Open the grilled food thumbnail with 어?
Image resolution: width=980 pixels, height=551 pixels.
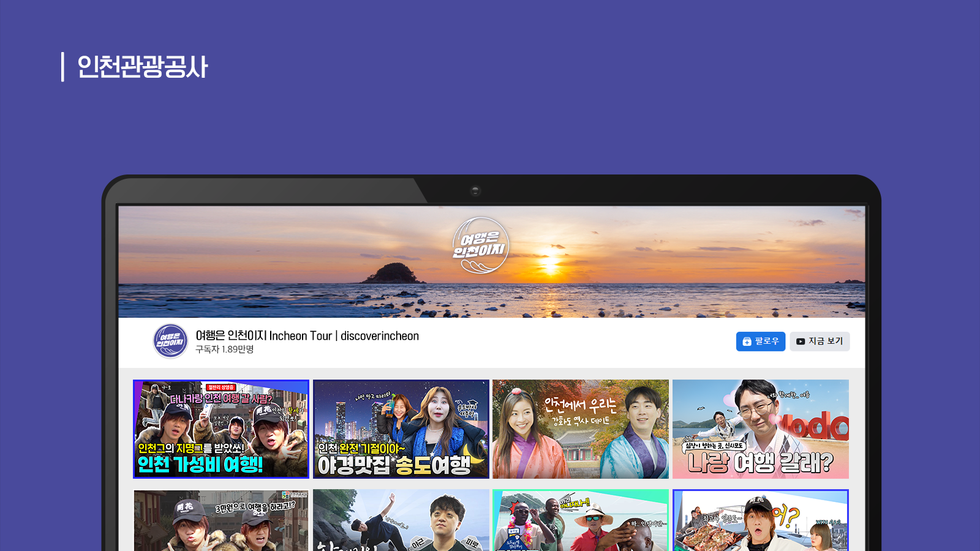pyautogui.click(x=760, y=520)
